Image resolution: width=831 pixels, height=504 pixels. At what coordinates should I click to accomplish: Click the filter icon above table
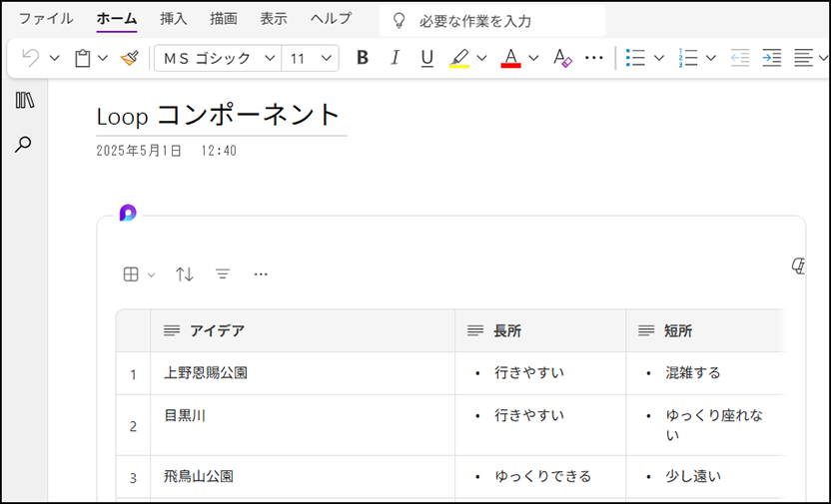pos(223,274)
